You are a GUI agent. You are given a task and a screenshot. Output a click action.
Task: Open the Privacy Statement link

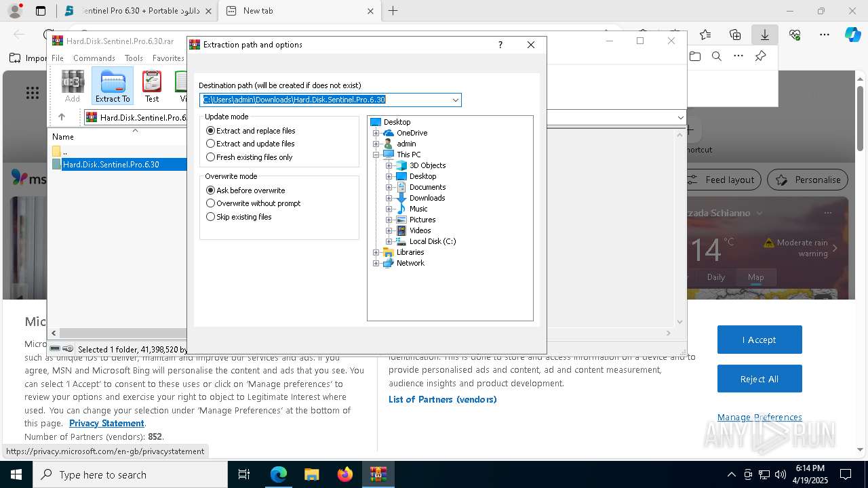(x=106, y=424)
